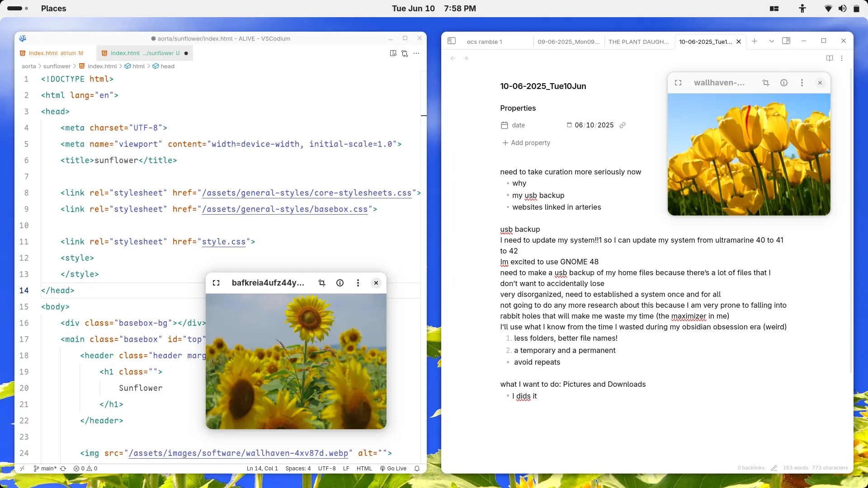Toggle right sidebar panel in notes app
Screen dimensions: 868x488
click(786, 41)
